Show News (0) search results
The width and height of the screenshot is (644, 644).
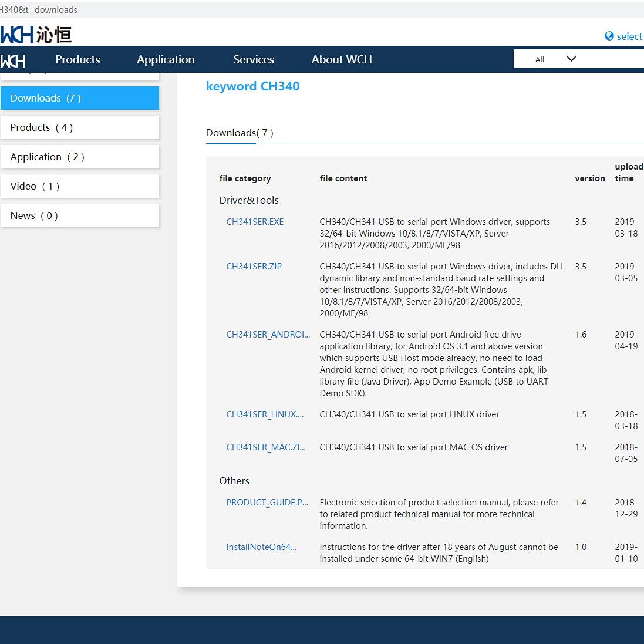[79, 215]
